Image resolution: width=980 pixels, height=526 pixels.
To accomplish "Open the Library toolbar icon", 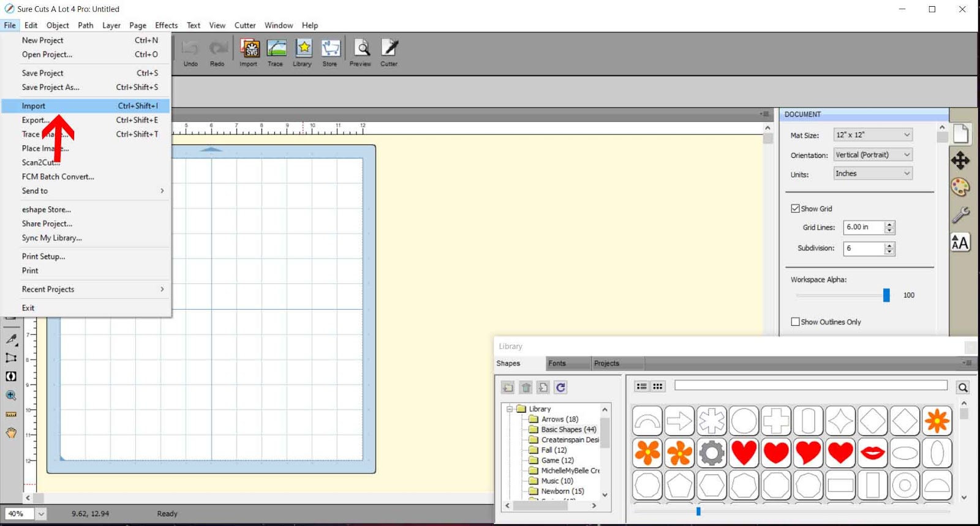I will coord(303,53).
